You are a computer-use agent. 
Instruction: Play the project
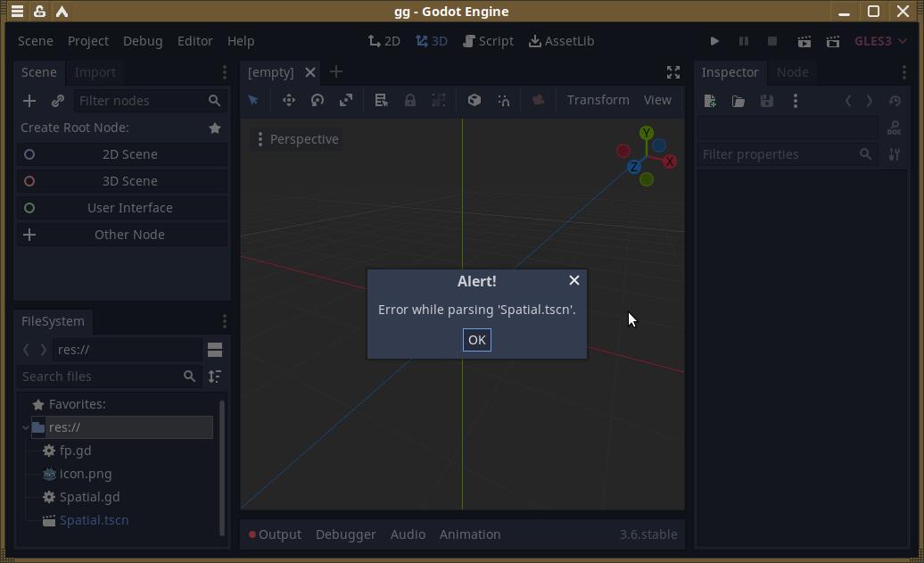(x=714, y=41)
